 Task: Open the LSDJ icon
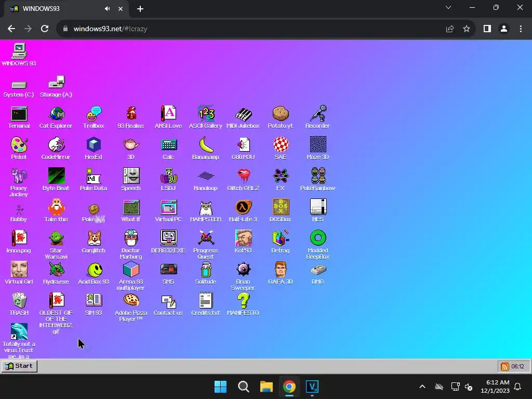[168, 180]
